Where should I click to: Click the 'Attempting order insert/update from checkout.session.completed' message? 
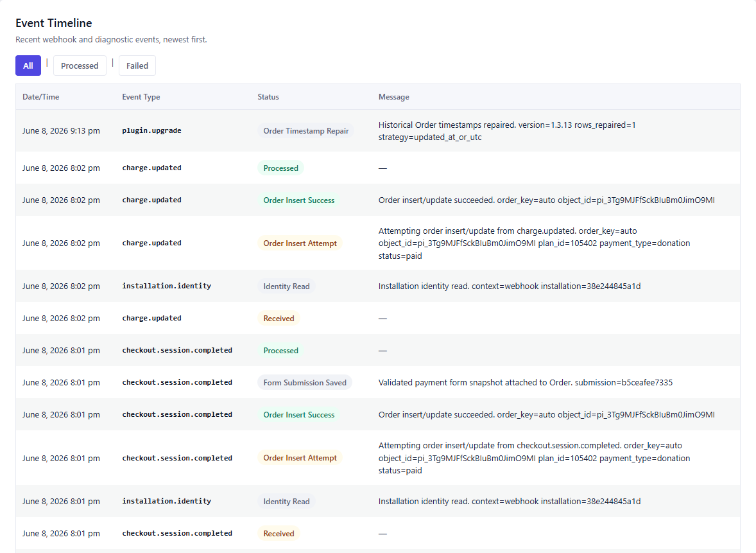pos(534,458)
